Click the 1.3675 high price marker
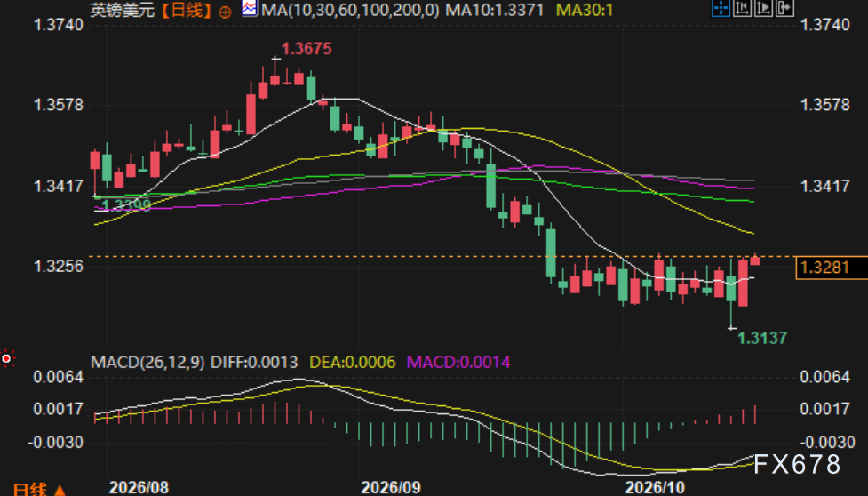Viewport: 868px width, 496px height. click(307, 49)
